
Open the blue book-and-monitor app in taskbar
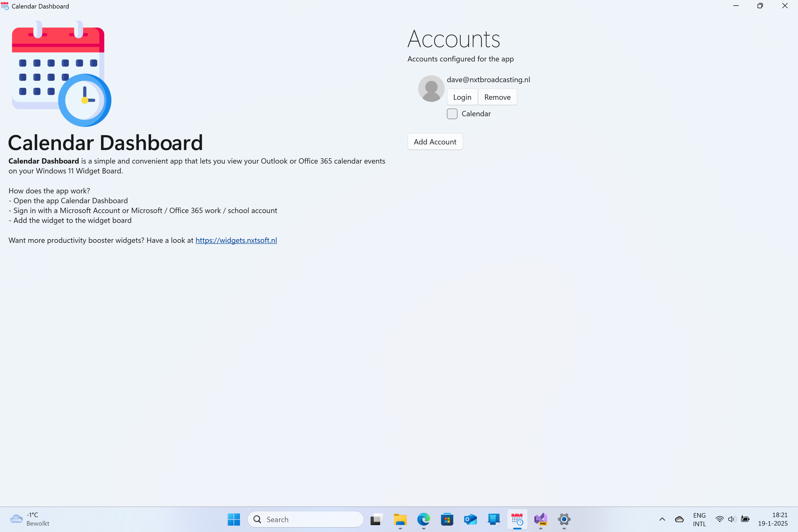click(x=494, y=519)
